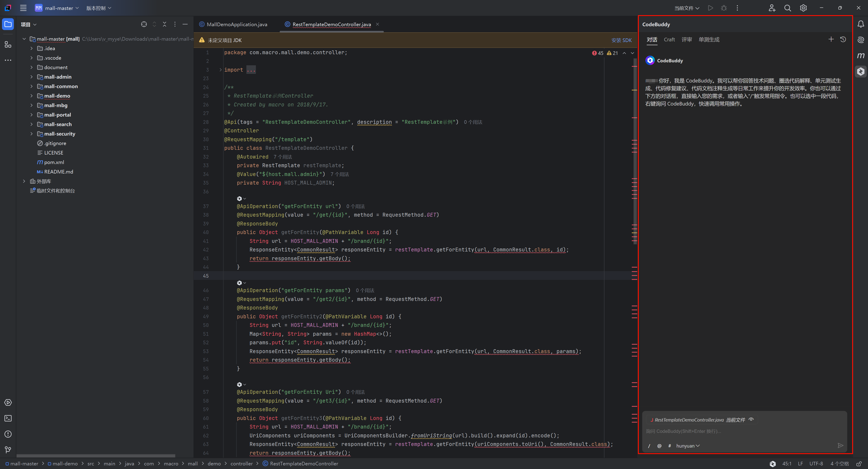Expand the mall-admin module folder

point(32,77)
